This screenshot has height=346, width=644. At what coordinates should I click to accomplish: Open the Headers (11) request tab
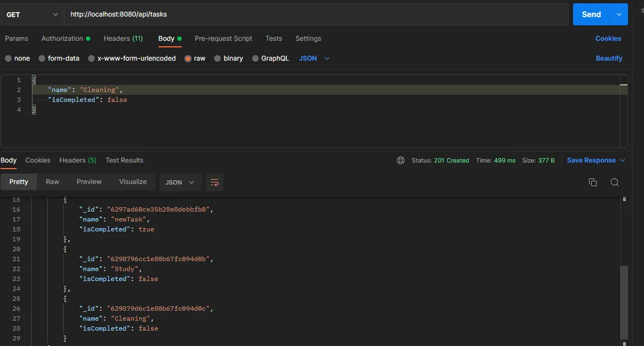pyautogui.click(x=123, y=39)
